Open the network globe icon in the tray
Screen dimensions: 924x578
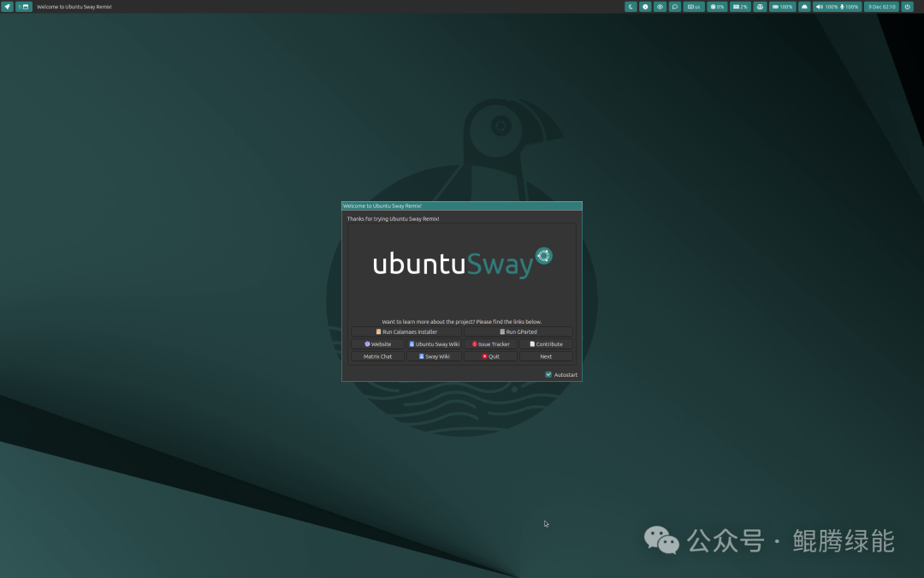coord(760,6)
